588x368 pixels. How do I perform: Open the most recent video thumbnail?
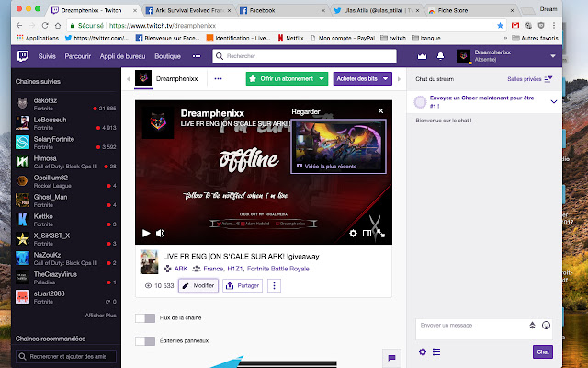pos(338,146)
